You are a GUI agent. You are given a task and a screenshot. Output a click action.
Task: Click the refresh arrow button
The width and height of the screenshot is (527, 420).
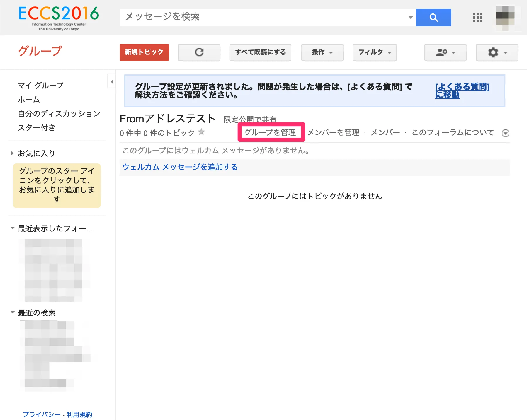pyautogui.click(x=199, y=52)
